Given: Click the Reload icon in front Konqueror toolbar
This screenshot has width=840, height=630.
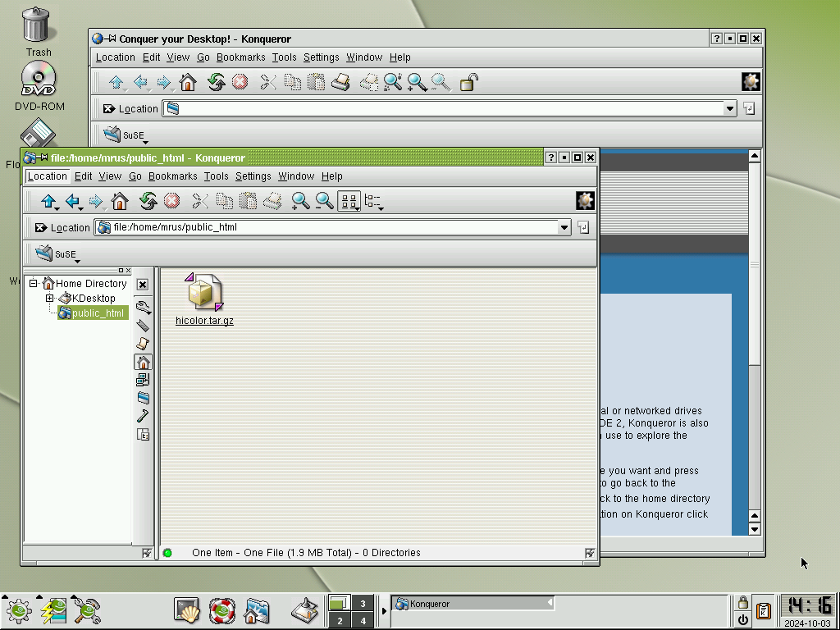Looking at the screenshot, I should [x=148, y=202].
